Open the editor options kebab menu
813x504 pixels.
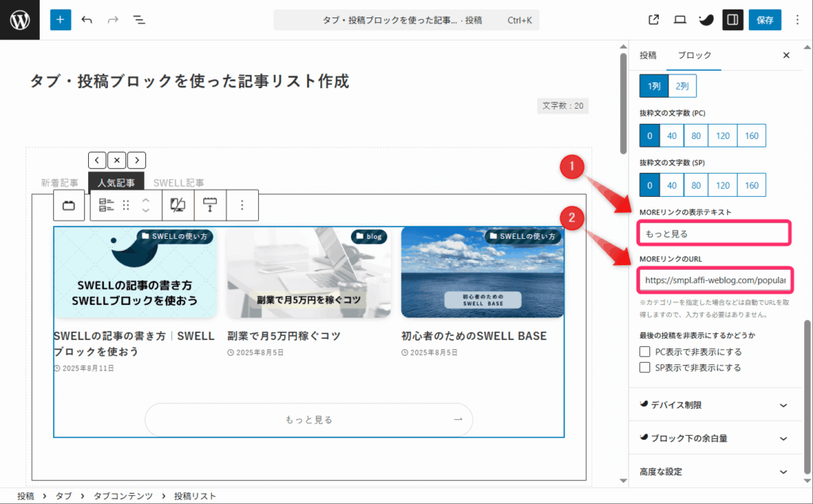click(x=797, y=20)
